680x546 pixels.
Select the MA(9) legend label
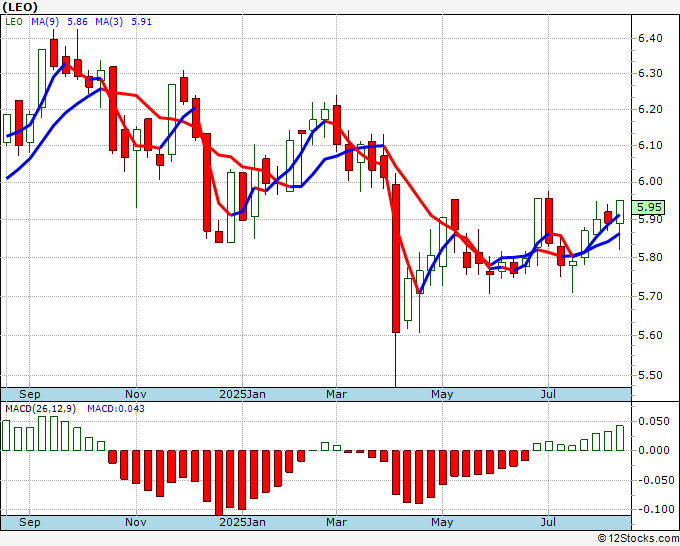[45, 22]
